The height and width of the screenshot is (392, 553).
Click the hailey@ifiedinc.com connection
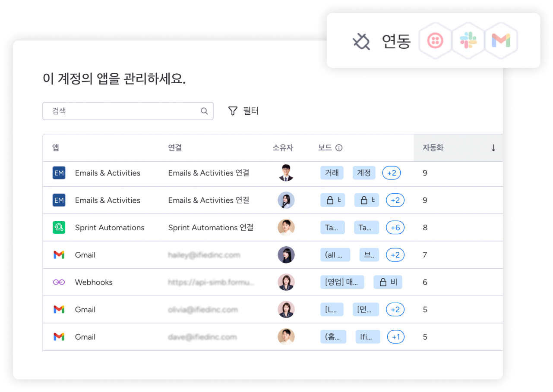click(204, 255)
